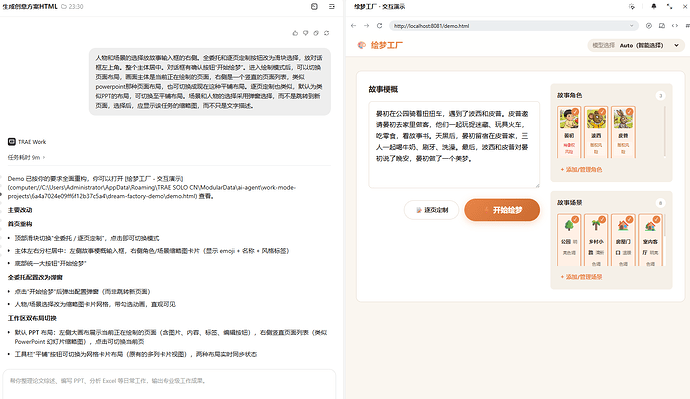Uncheck the 皮普 character card checkmark

coord(629,112)
